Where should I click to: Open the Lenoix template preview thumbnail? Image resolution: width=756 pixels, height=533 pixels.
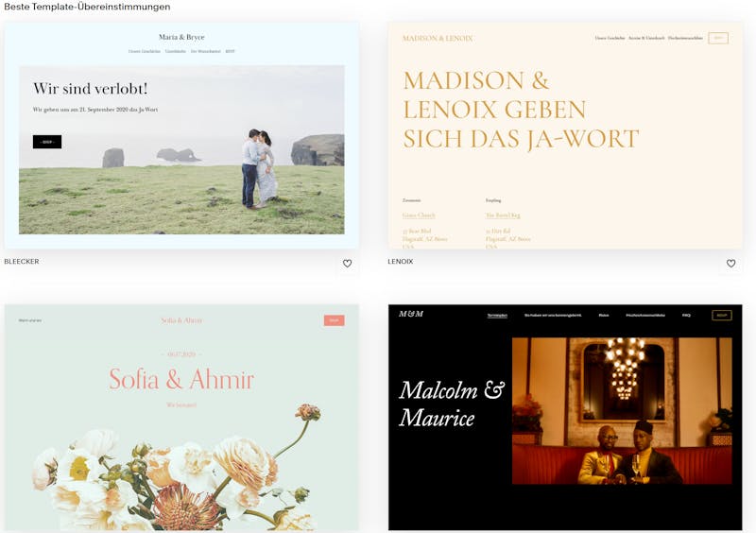[x=565, y=135]
